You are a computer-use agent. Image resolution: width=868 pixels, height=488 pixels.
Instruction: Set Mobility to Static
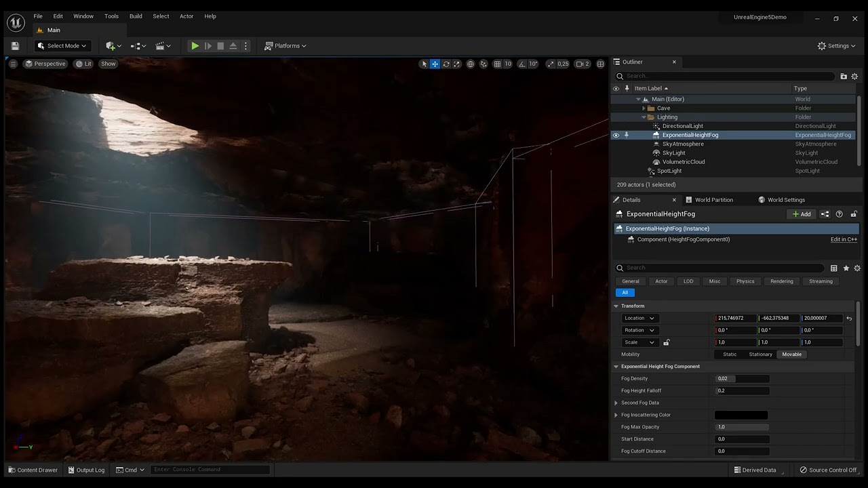coord(730,354)
